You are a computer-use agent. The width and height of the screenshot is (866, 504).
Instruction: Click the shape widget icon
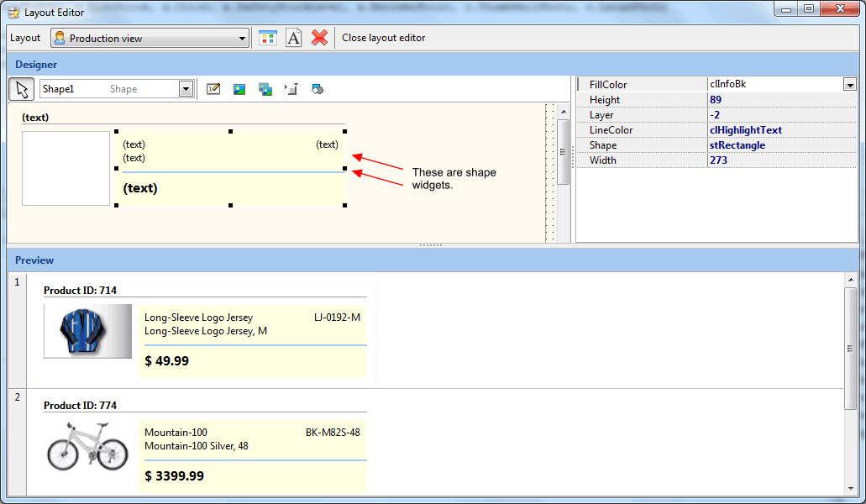(x=318, y=89)
